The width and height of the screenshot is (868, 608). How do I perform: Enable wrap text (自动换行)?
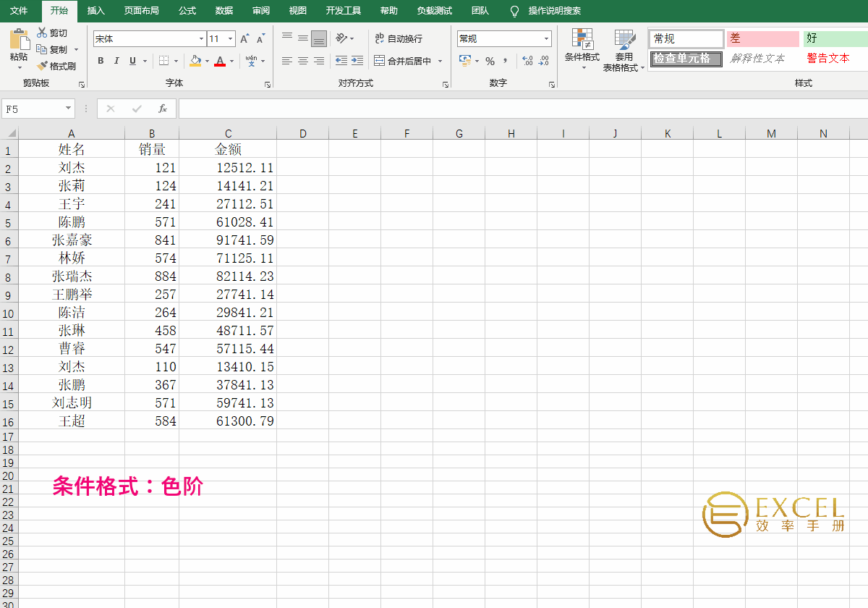click(x=399, y=38)
